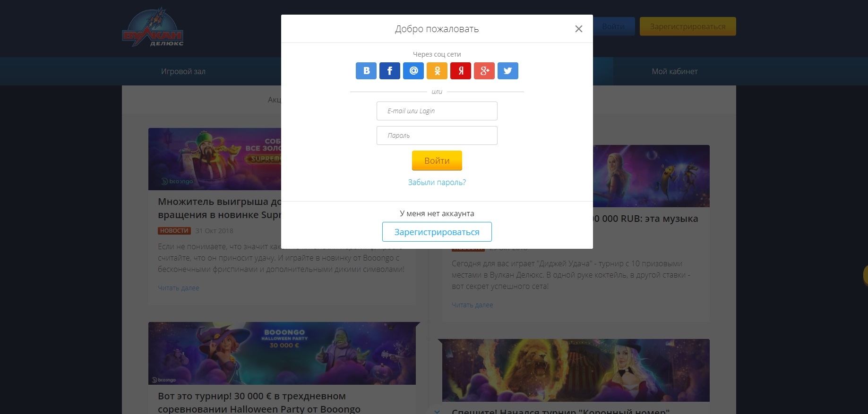Image resolution: width=868 pixels, height=414 pixels.
Task: Click the outlined Зарегистрироваться button in the dialog
Action: [437, 232]
